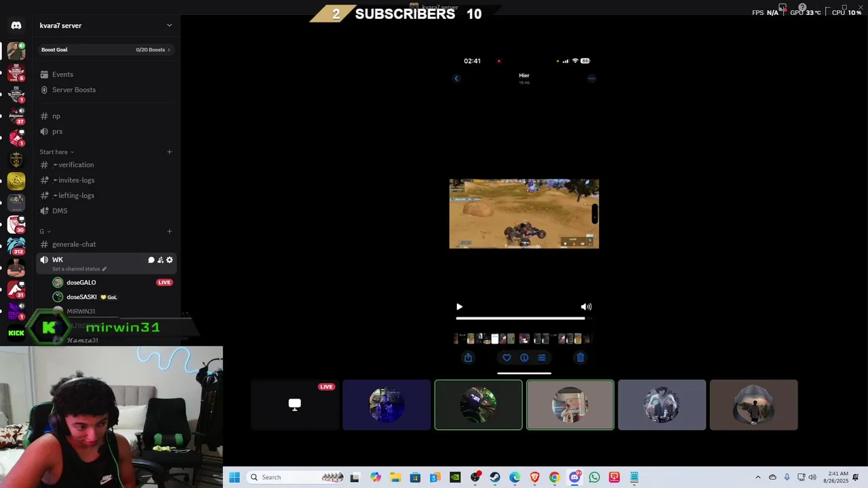
Task: Edit channel status pencil icon
Action: point(104,269)
